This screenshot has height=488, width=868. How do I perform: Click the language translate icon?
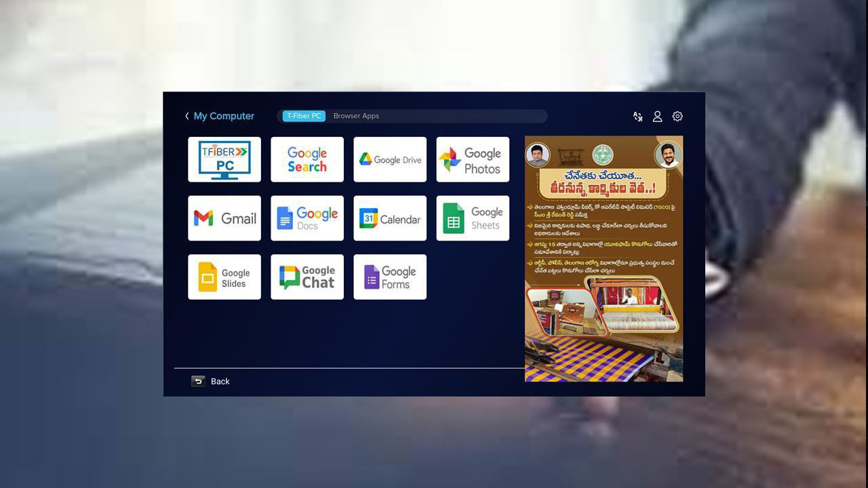[x=637, y=117]
